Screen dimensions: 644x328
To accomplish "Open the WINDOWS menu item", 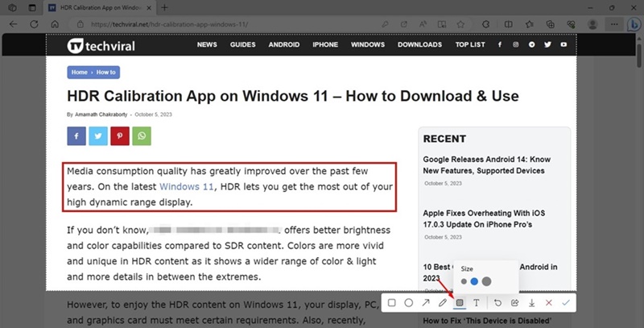I will 368,44.
